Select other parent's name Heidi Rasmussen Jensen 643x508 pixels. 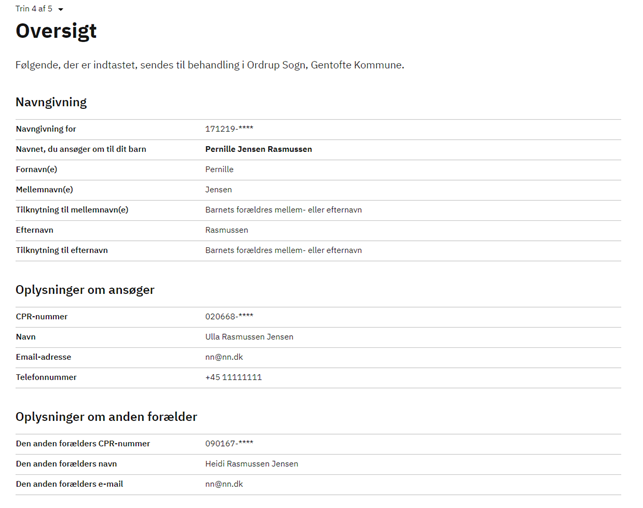tap(252, 464)
